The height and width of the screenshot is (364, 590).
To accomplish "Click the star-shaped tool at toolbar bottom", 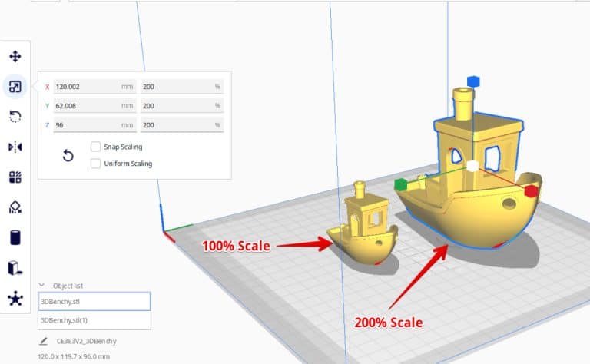I will point(15,299).
